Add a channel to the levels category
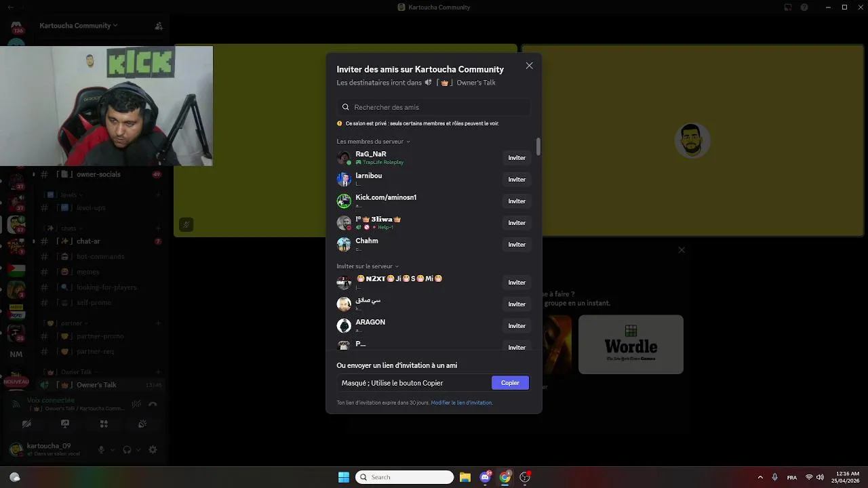Viewport: 868px width, 488px height. [158, 195]
